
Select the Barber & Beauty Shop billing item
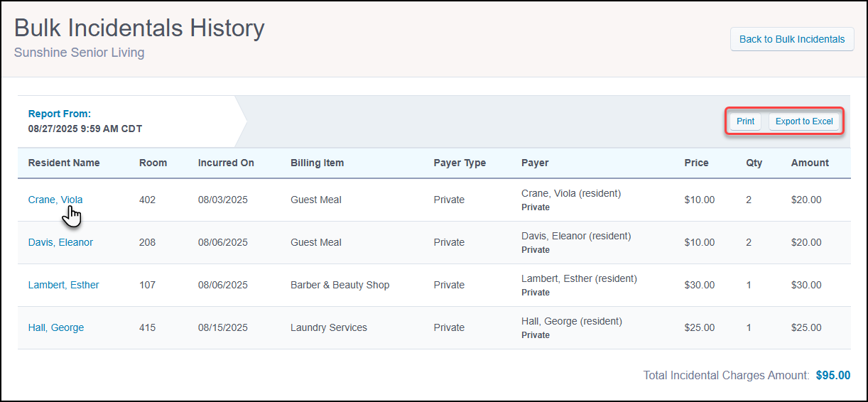point(340,285)
